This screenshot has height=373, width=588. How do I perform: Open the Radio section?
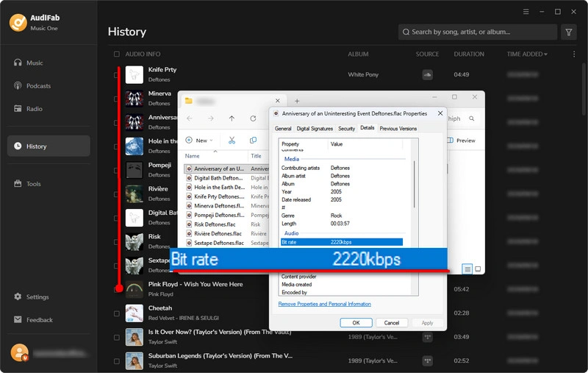[x=29, y=108]
